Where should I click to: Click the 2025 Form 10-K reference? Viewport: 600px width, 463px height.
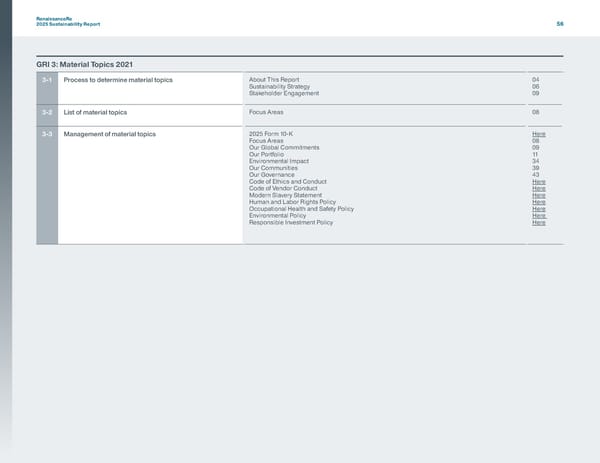coord(271,134)
